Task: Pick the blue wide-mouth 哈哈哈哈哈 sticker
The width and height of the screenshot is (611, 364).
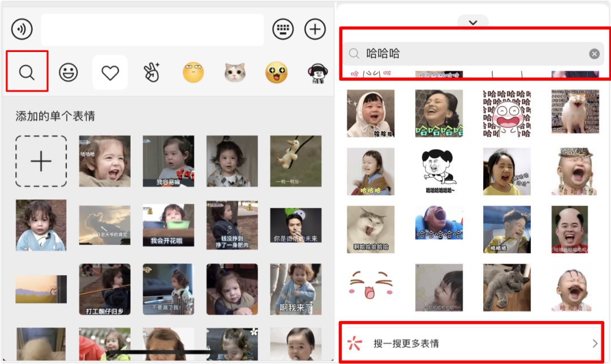Action: (439, 223)
